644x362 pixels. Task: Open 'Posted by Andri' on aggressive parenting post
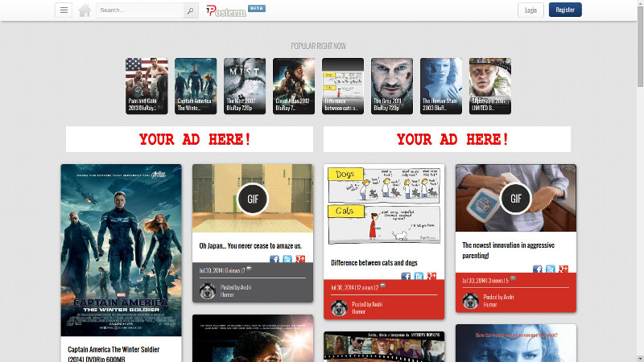click(498, 297)
